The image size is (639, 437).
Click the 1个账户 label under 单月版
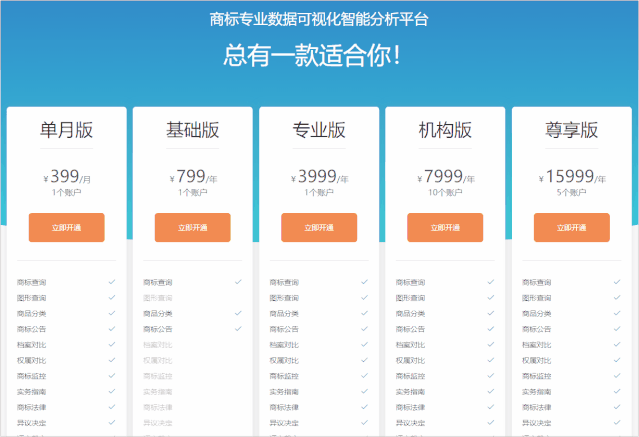[x=66, y=192]
